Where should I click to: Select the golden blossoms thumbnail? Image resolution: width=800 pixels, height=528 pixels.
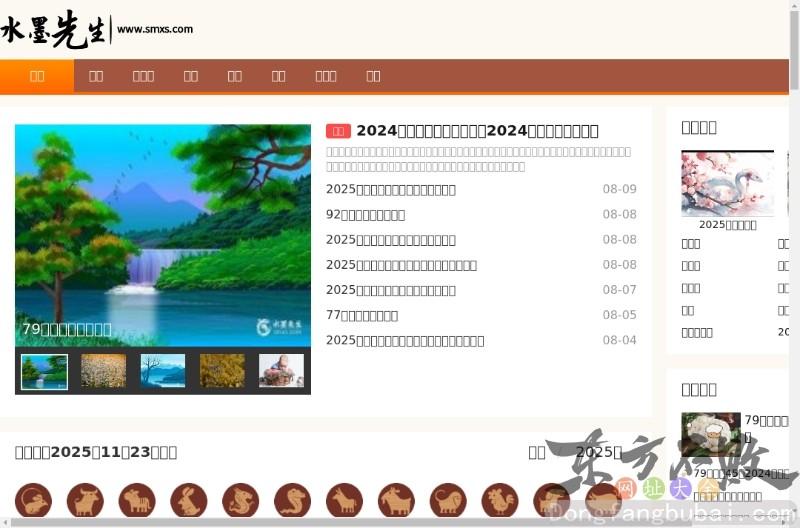tap(222, 371)
